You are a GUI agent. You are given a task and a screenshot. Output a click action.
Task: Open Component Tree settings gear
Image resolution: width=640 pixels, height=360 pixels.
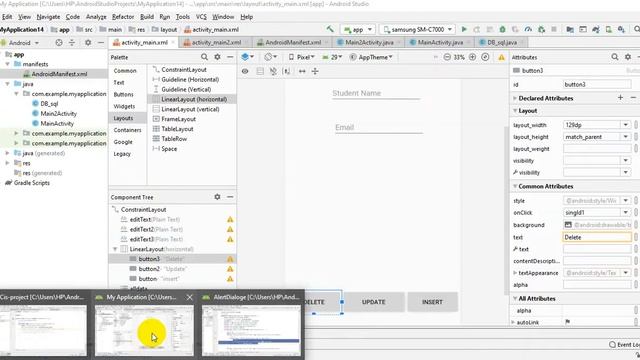(x=217, y=197)
